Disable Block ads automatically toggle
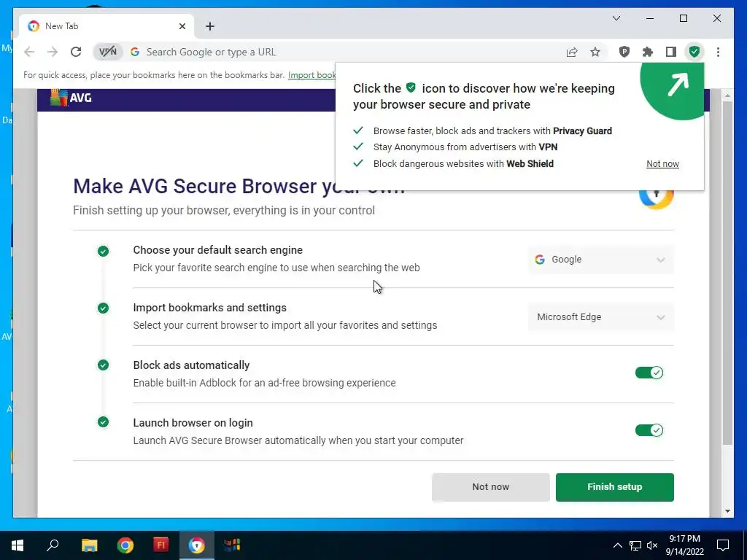The width and height of the screenshot is (747, 560). point(649,373)
